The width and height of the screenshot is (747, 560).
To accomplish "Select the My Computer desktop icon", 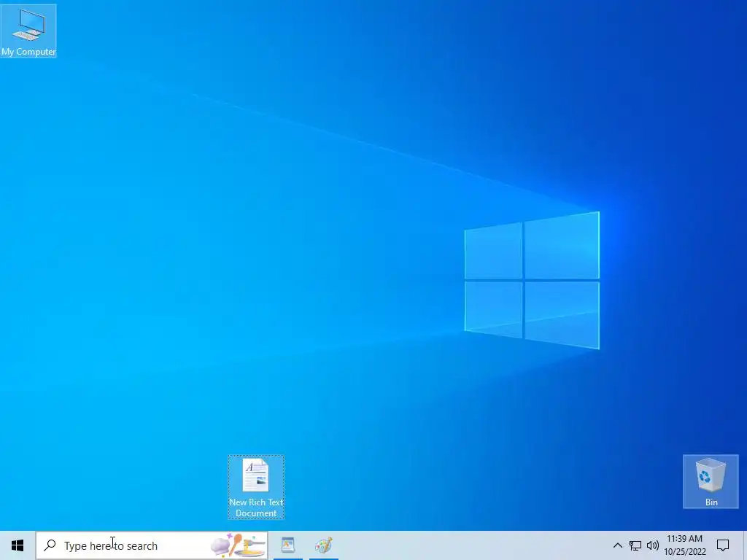I will click(28, 31).
